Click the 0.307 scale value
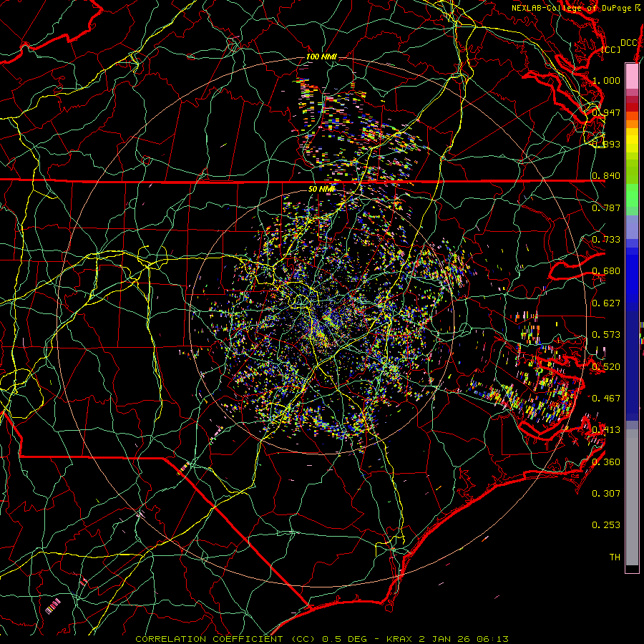 (606, 493)
